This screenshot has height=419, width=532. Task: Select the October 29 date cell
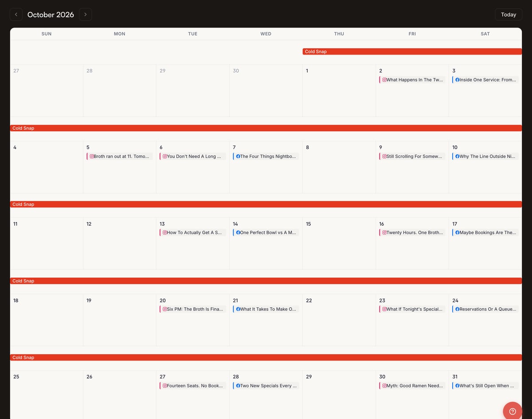pyautogui.click(x=339, y=395)
